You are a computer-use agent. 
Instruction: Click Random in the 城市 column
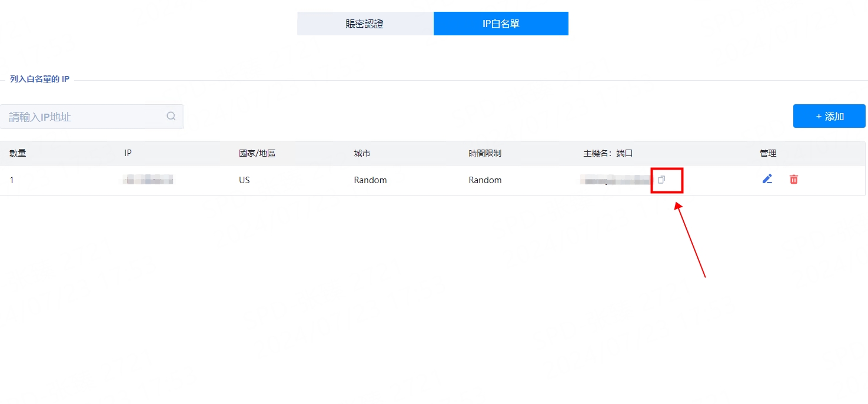pyautogui.click(x=370, y=180)
